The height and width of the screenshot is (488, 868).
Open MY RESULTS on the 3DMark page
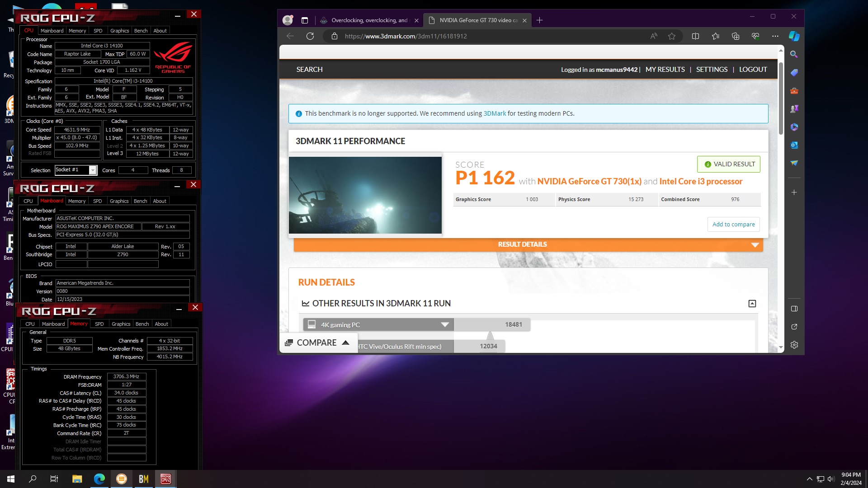[x=665, y=70]
